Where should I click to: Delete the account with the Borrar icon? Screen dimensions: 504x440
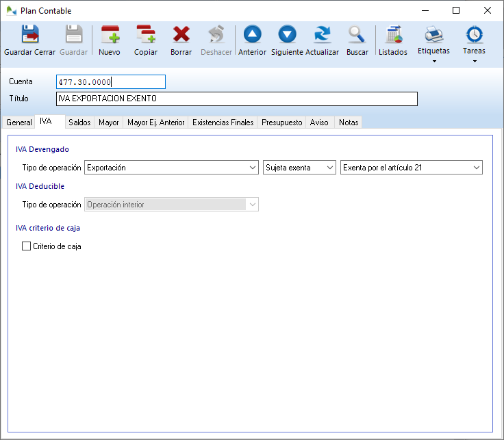click(181, 34)
